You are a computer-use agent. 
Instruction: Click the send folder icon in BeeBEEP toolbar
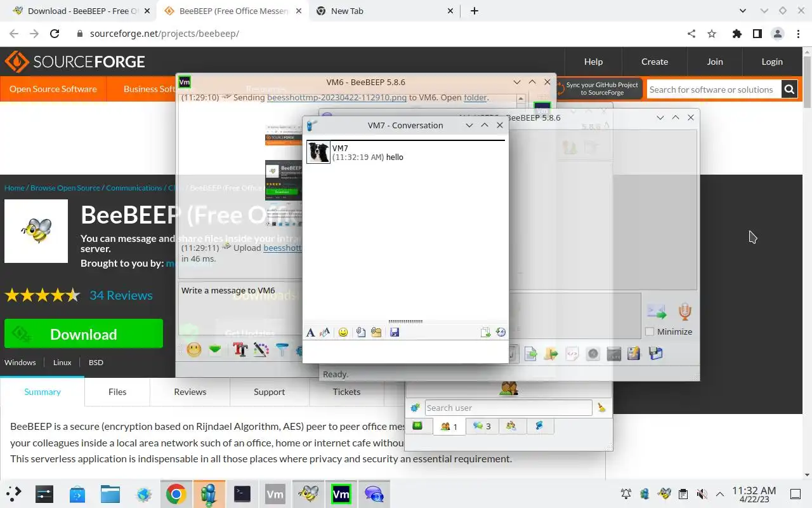(551, 354)
